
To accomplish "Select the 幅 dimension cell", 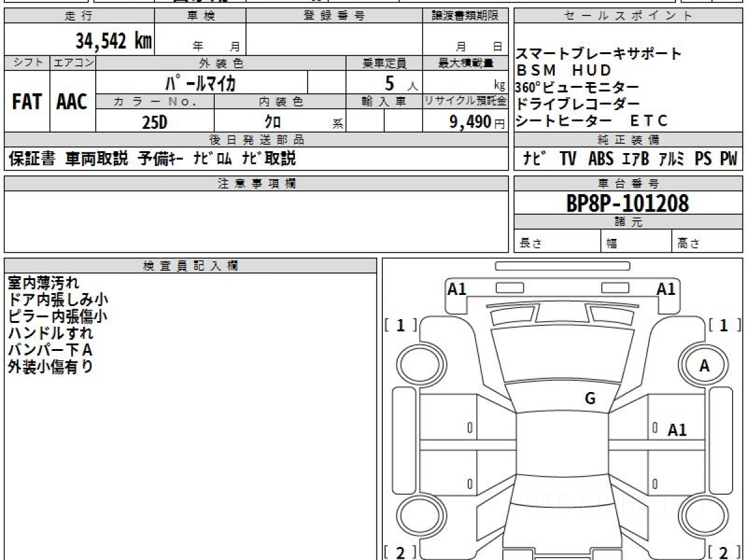I will [x=637, y=241].
